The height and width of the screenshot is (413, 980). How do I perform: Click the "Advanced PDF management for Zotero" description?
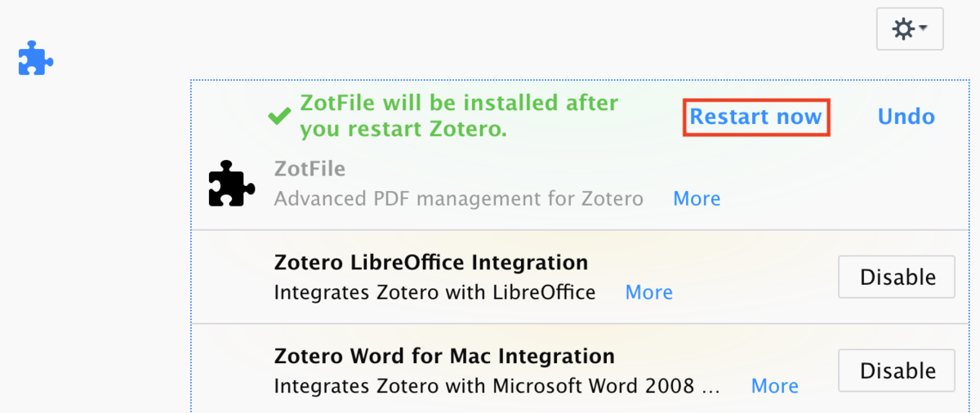(x=458, y=198)
